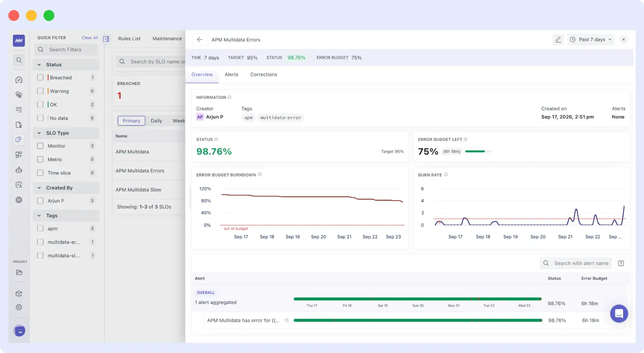
Task: Click the info icon next to BURN RATE
Action: pyautogui.click(x=446, y=175)
